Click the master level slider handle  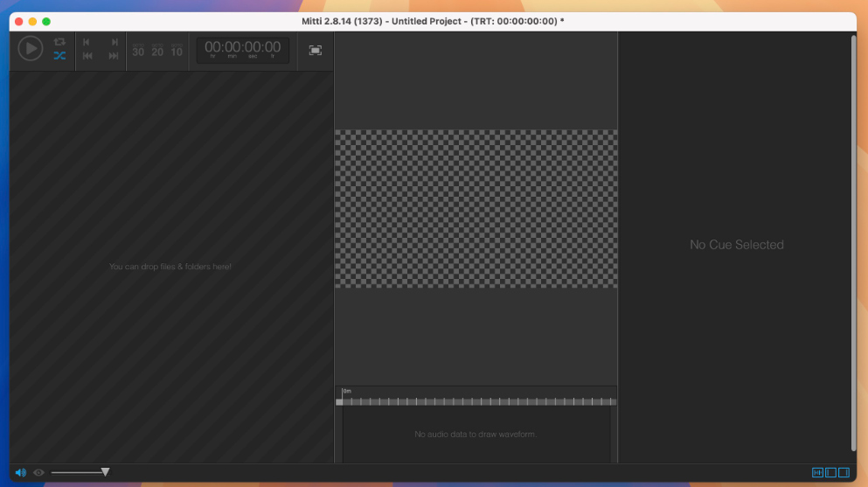click(x=105, y=472)
